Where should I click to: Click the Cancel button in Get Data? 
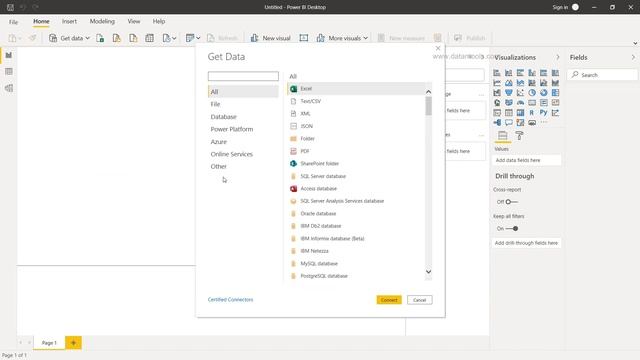tap(420, 300)
